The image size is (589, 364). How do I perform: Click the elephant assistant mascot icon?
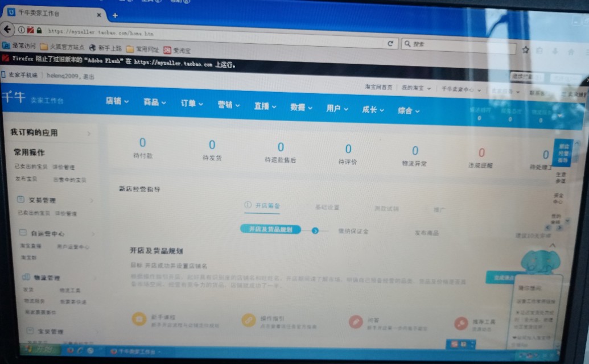[541, 262]
